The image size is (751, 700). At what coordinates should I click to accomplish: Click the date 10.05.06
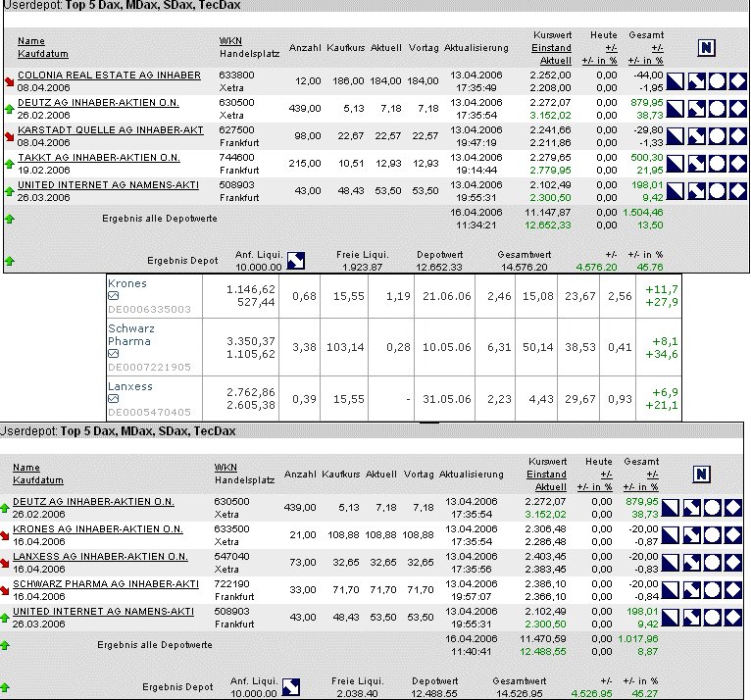pos(446,347)
